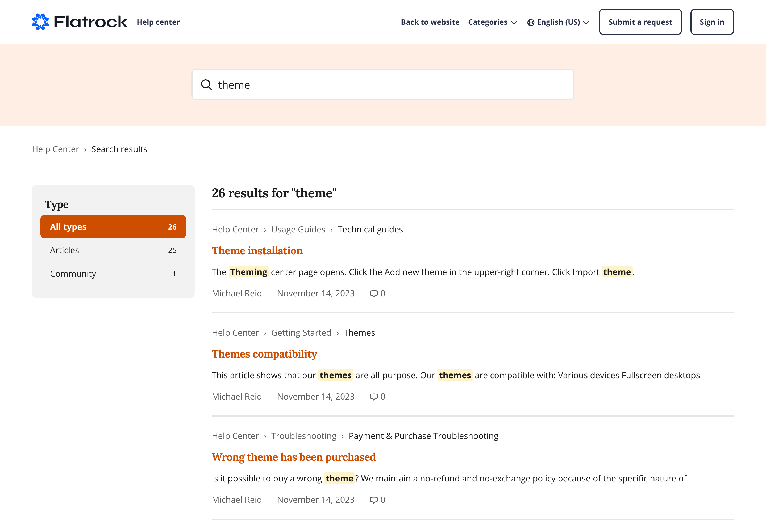Open the Theme installation article
This screenshot has width=766, height=532.
point(257,251)
